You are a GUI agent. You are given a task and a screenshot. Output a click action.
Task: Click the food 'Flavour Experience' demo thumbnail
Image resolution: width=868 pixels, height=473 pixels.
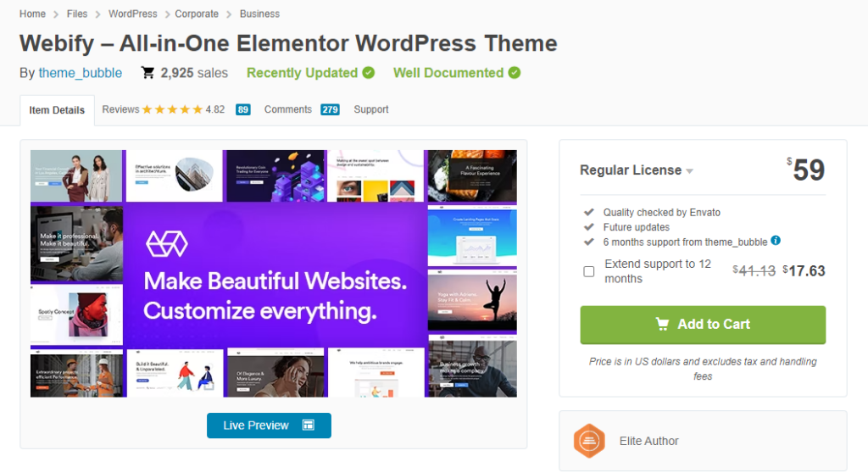[x=472, y=175]
